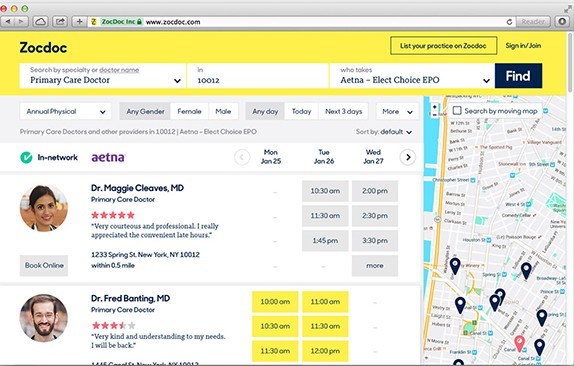Book the 12:00 pm slot with Dr. Banting
The height and width of the screenshot is (366, 574).
tap(325, 351)
